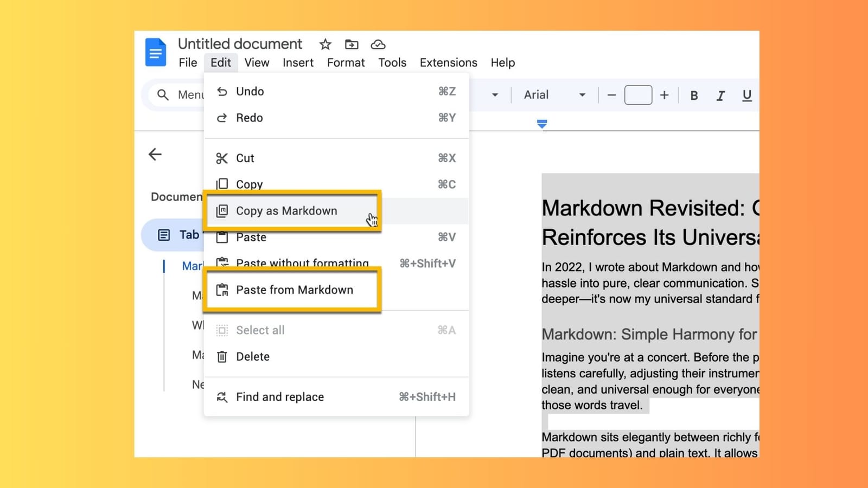Star the Untitled document
868x488 pixels.
coord(325,44)
